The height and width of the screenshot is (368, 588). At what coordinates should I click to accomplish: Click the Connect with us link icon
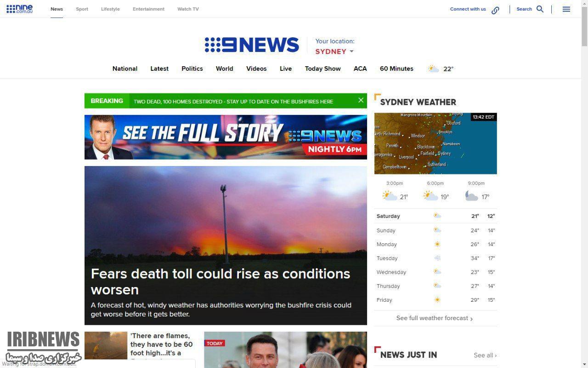[x=495, y=10]
